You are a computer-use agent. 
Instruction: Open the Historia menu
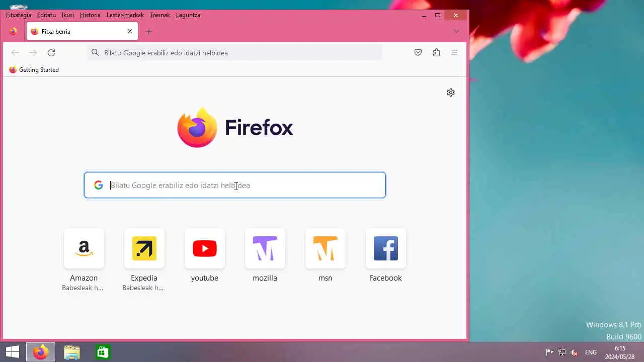point(90,15)
